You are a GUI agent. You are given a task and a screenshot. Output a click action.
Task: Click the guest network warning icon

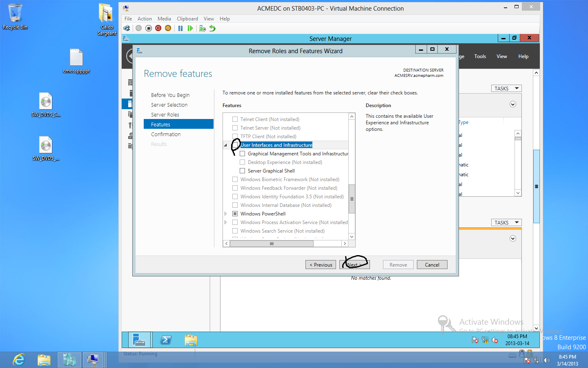[485, 340]
